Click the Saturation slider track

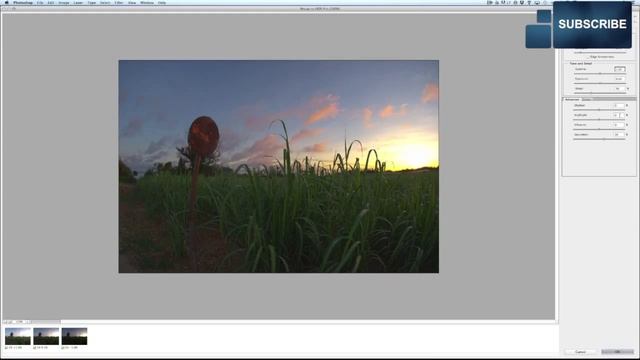pyautogui.click(x=599, y=139)
